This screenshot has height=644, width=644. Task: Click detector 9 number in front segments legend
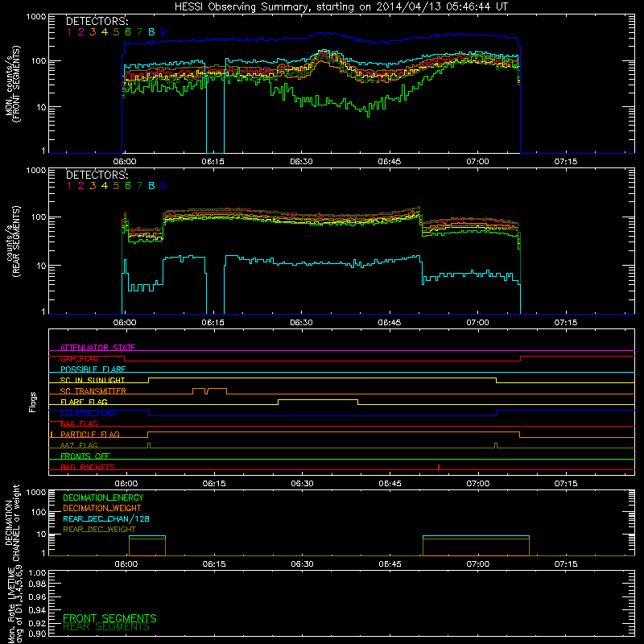tap(163, 32)
